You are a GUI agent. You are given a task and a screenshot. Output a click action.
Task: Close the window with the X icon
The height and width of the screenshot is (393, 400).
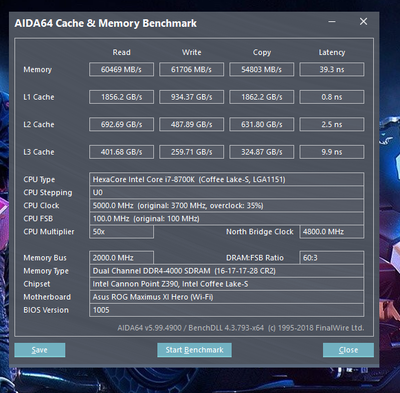click(x=363, y=22)
